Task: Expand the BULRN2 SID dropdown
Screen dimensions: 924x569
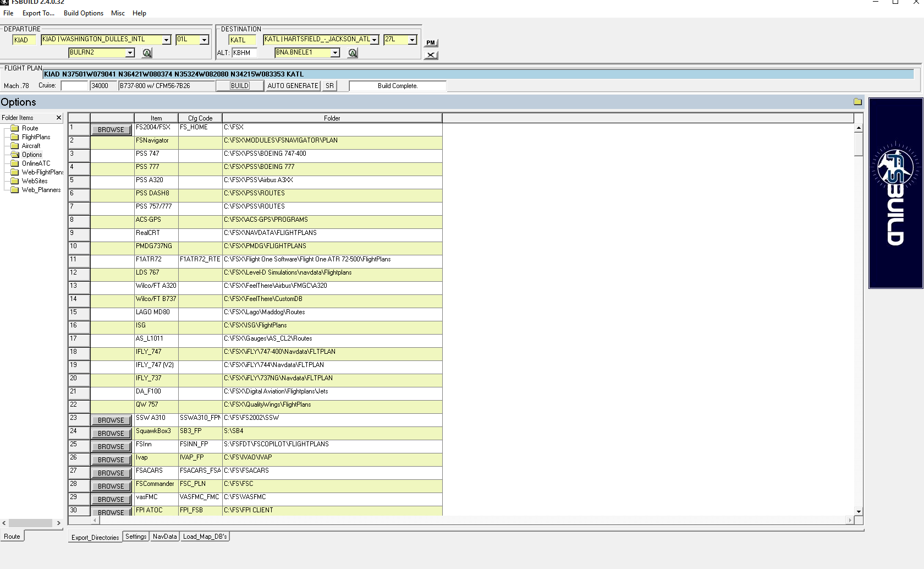Action: pyautogui.click(x=130, y=53)
